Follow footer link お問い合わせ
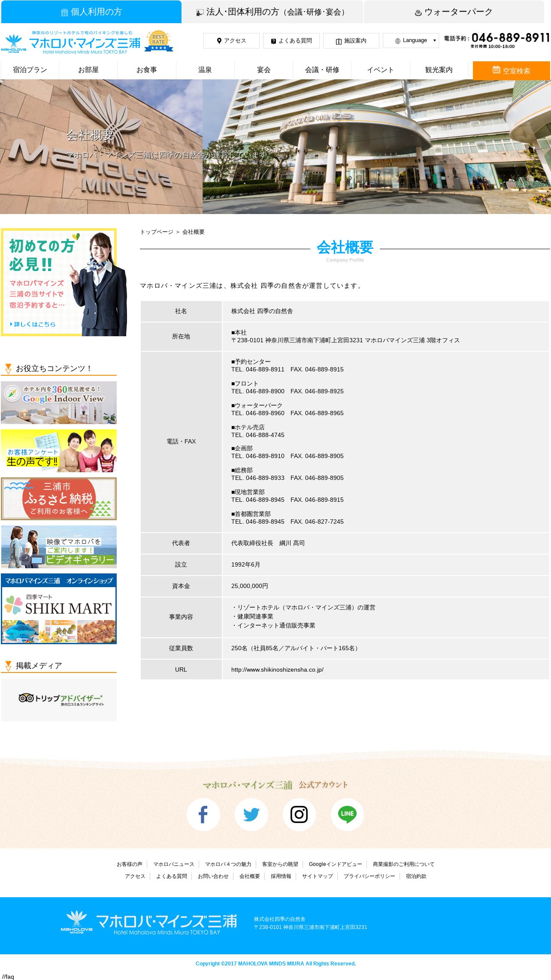551x980 pixels. [213, 876]
